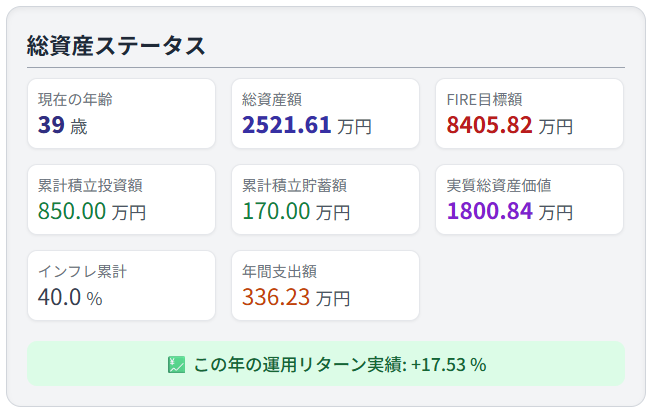Image resolution: width=651 pixels, height=418 pixels.
Task: Select the 年間支出額 card
Action: tap(326, 285)
